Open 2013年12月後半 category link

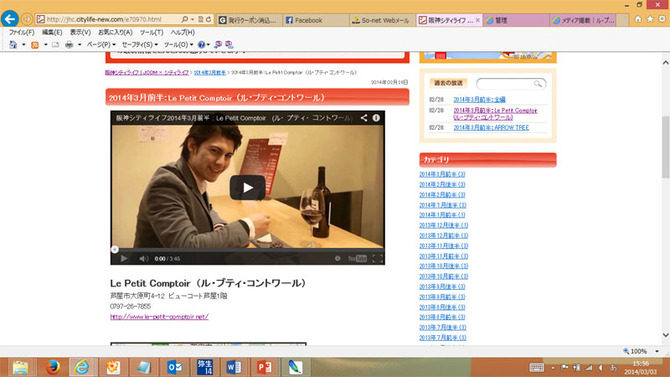[444, 225]
